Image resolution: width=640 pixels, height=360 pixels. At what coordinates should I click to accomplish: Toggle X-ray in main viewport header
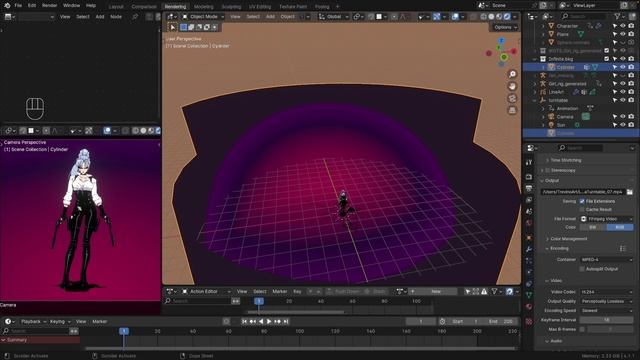473,17
